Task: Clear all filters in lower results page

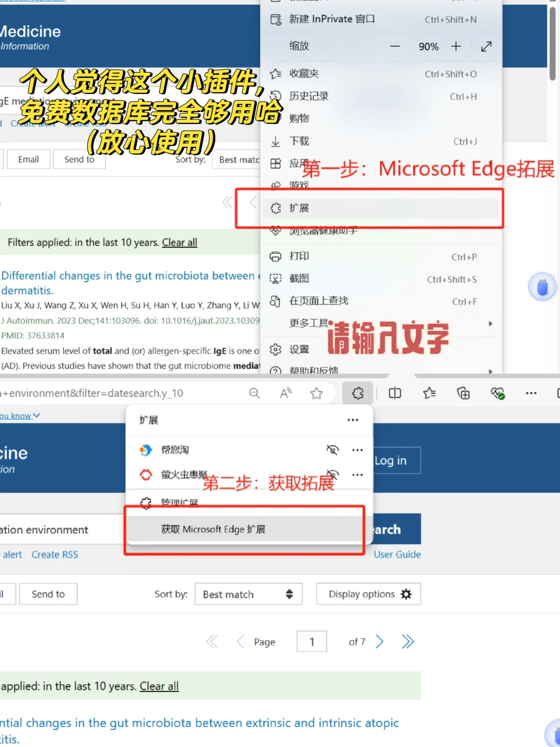Action: (x=159, y=686)
